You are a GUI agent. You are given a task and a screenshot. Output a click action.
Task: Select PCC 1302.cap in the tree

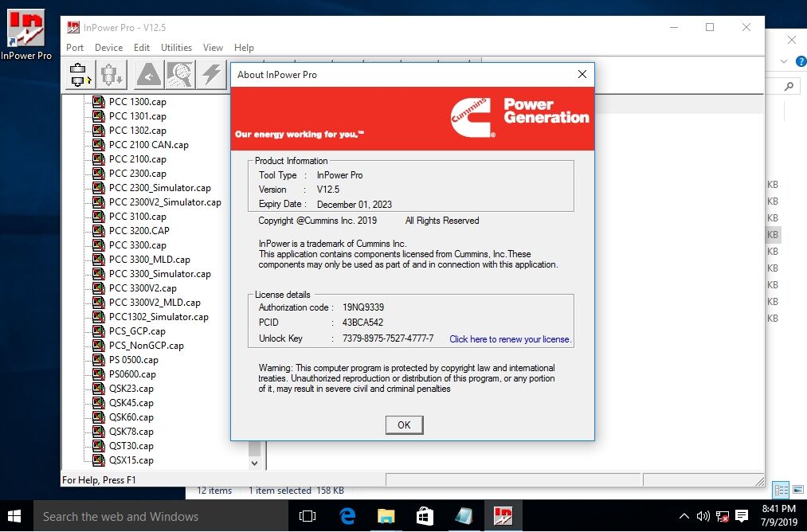coord(137,130)
